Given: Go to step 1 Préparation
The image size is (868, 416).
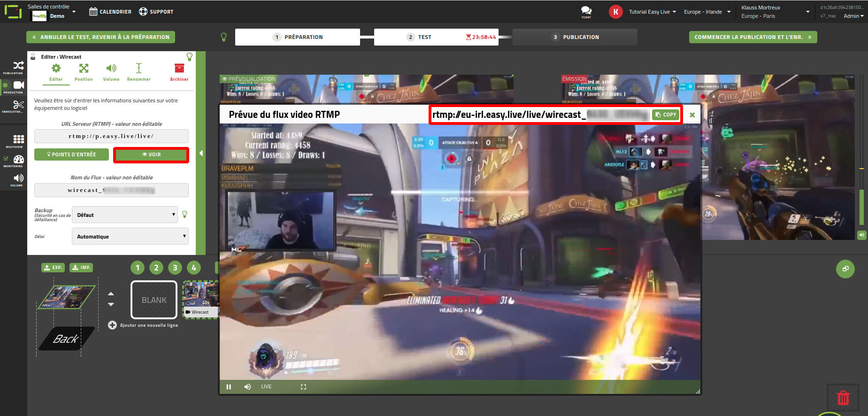Looking at the screenshot, I should click(298, 37).
